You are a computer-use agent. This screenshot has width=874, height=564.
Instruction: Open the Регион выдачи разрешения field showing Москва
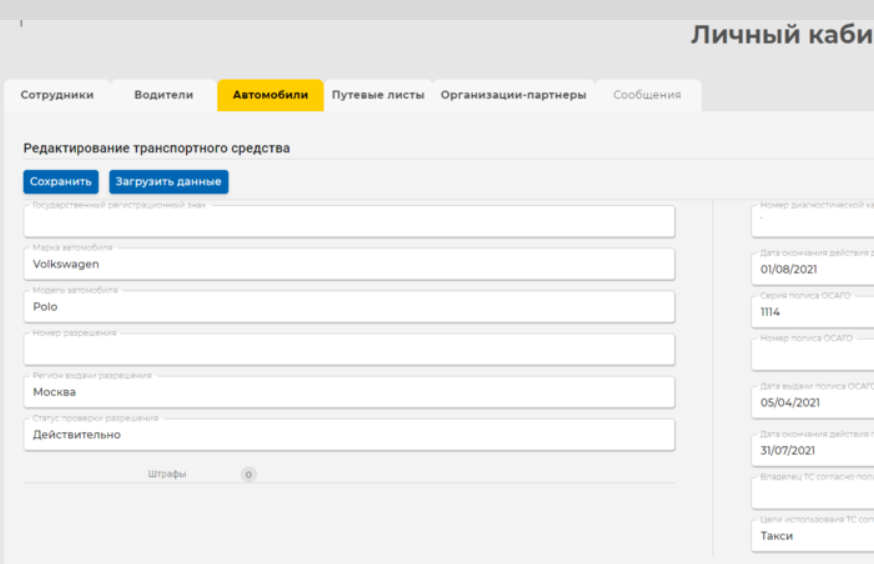coord(348,392)
